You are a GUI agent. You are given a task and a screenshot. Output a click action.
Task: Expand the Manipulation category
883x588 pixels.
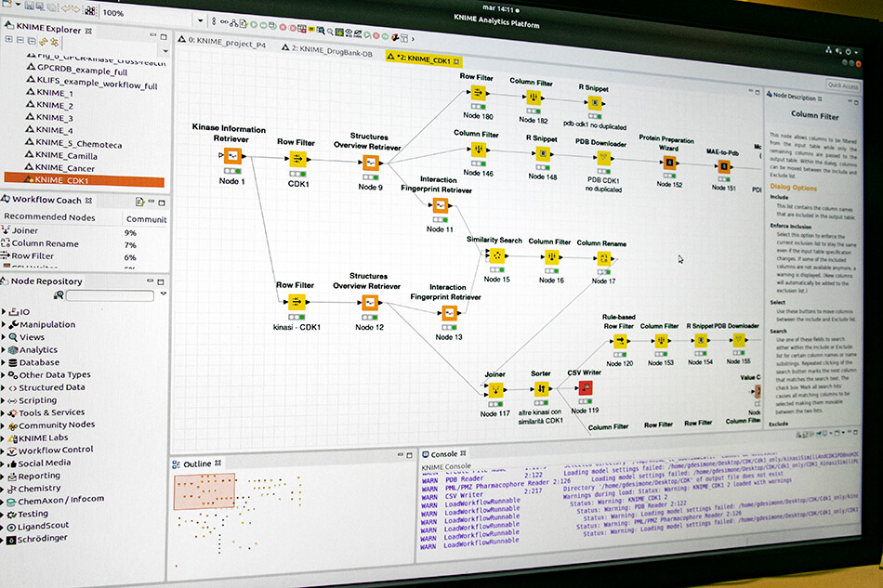click(4, 324)
